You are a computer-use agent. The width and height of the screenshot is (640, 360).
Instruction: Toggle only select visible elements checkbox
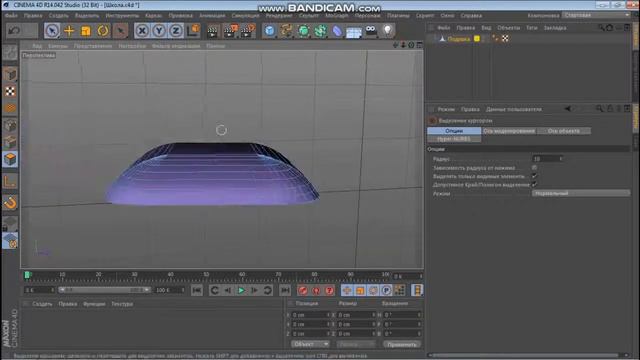(534, 176)
